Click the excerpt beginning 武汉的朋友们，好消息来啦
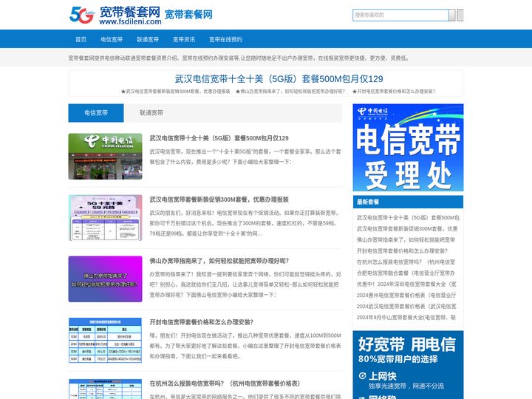This screenshot has width=532, height=399. tap(245, 223)
